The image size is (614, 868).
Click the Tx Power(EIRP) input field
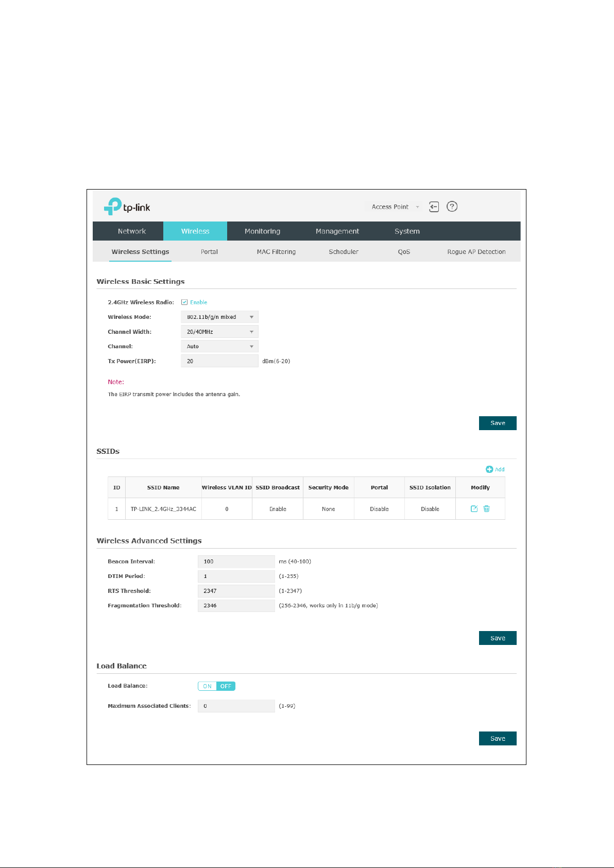219,361
